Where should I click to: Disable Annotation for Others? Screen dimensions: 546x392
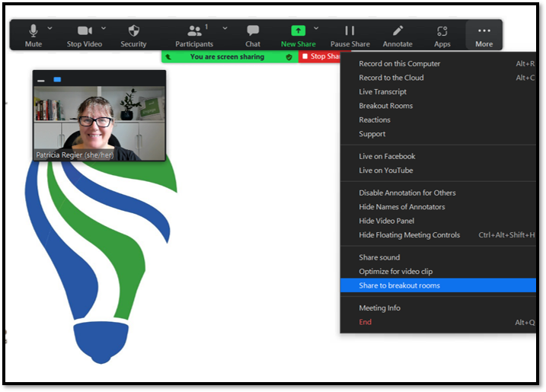coord(438,193)
